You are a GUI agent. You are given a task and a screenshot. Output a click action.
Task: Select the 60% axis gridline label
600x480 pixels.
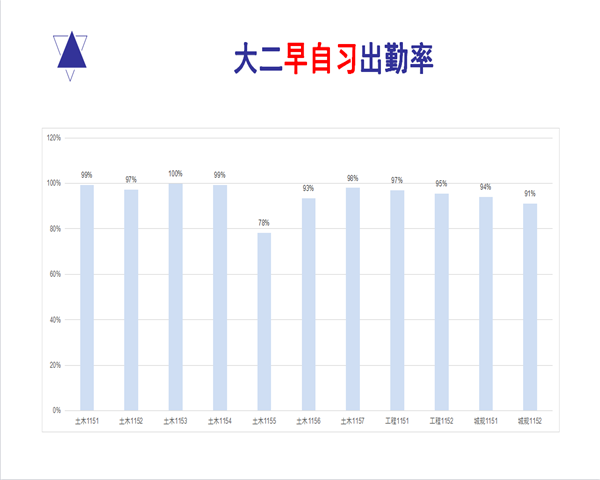pos(56,274)
